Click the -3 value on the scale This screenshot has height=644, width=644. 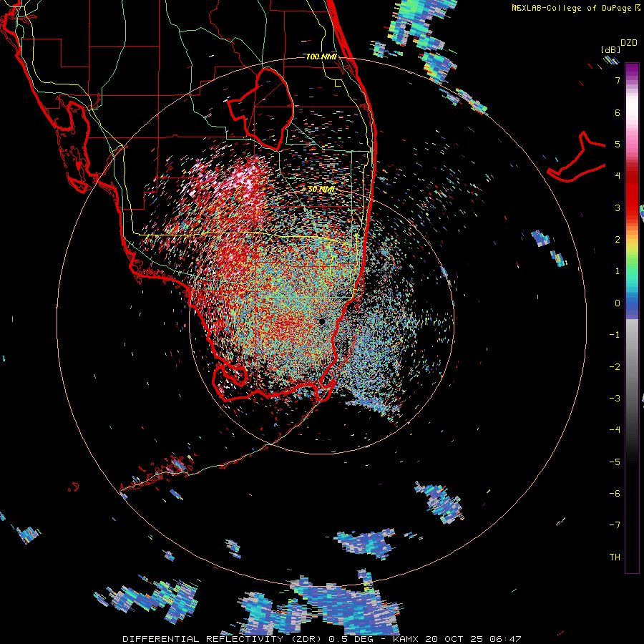[615, 398]
